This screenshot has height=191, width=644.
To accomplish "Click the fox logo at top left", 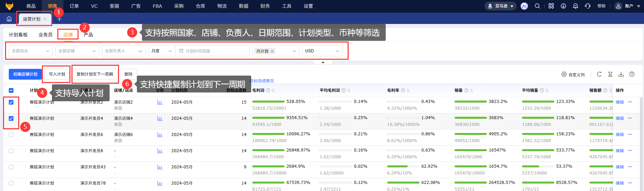I will 9,6.
